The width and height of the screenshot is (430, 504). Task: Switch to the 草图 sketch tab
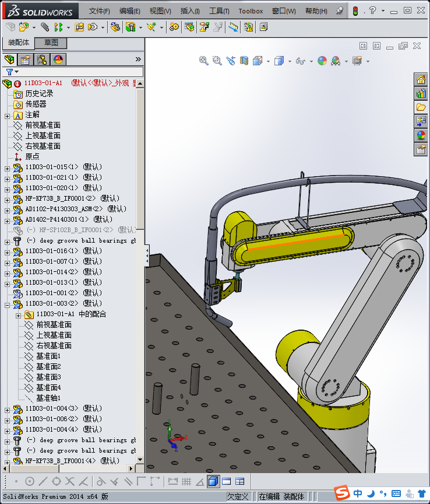tap(51, 43)
